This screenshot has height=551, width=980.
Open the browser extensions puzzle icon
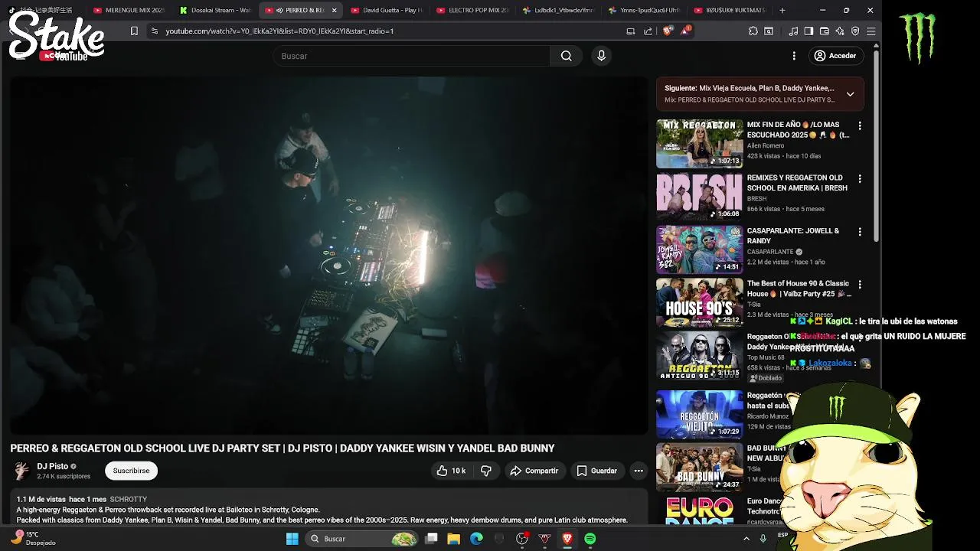click(753, 31)
